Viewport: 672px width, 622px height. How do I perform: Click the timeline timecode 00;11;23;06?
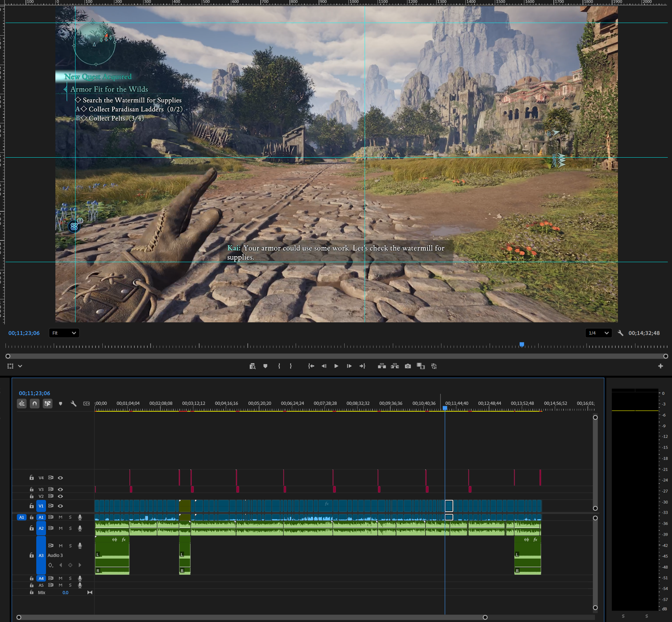click(34, 393)
